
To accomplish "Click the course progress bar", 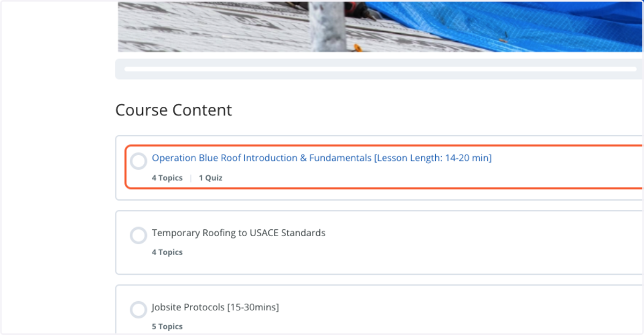I will click(x=380, y=69).
